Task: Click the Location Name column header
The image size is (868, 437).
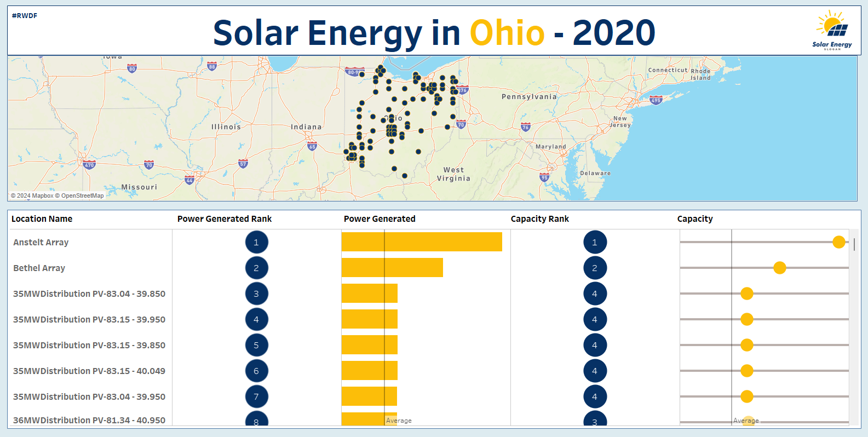Action: coord(42,219)
